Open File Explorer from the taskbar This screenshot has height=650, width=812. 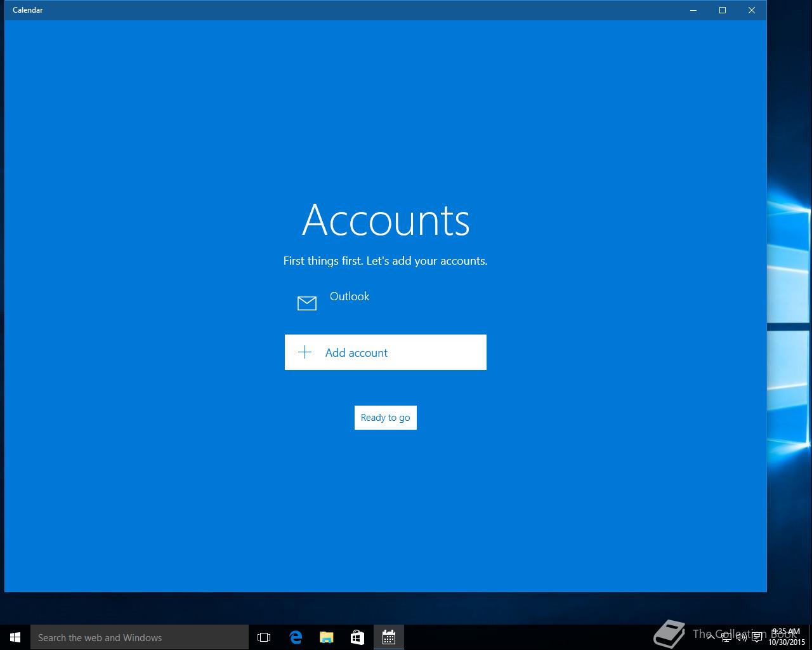pos(327,637)
